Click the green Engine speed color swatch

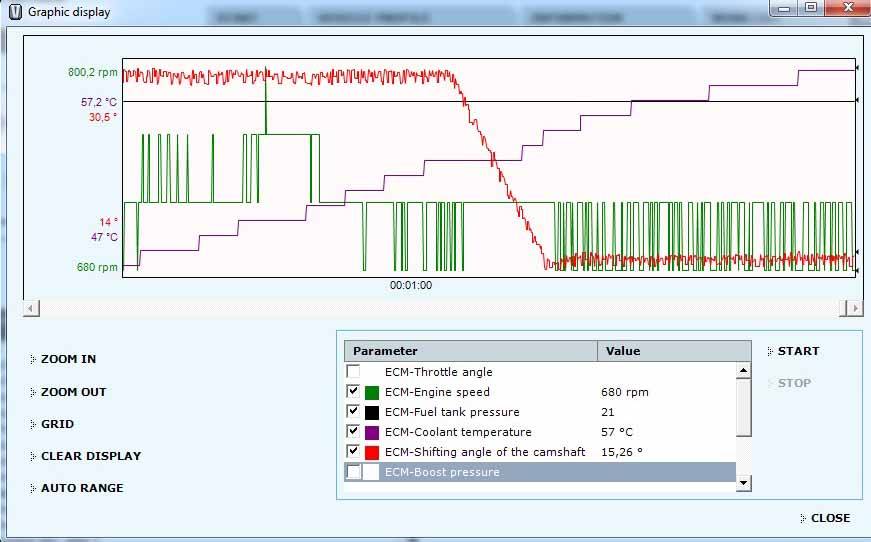click(372, 392)
